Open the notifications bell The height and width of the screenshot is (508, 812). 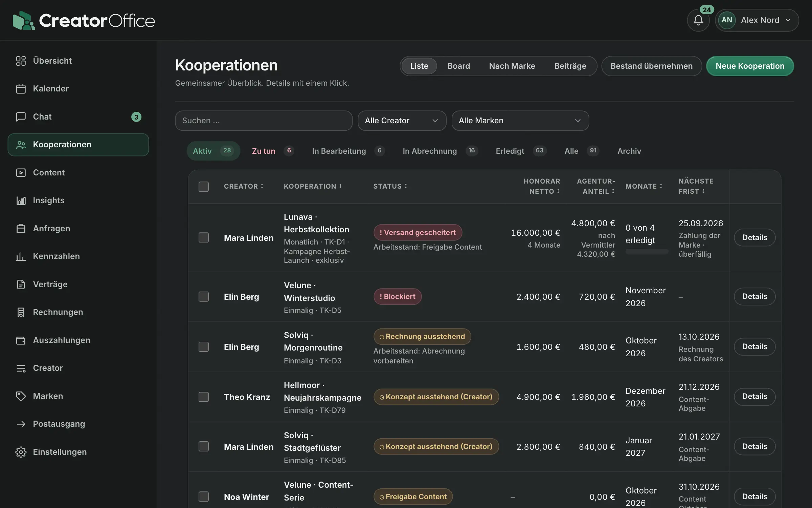698,20
